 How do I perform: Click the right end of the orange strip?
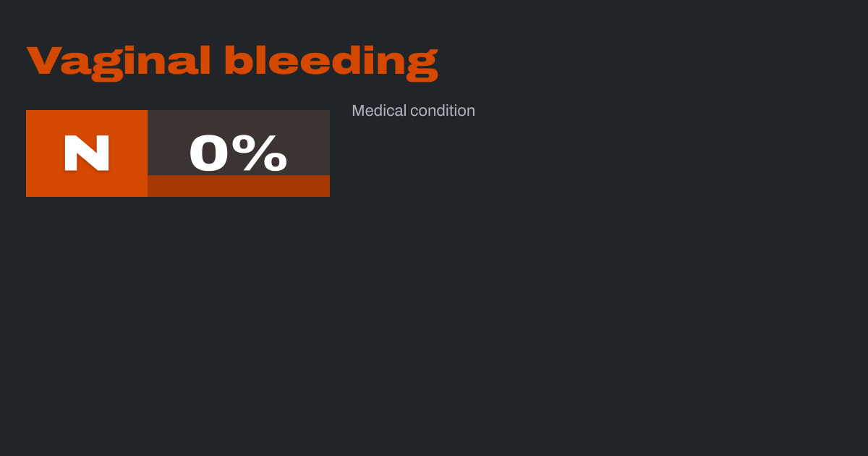click(324, 186)
